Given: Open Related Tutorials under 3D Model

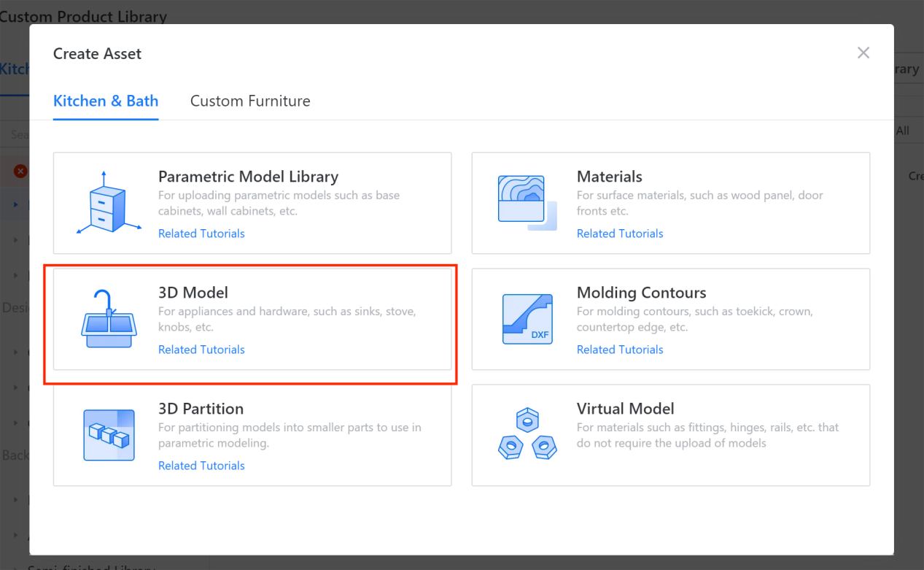Looking at the screenshot, I should pos(201,350).
